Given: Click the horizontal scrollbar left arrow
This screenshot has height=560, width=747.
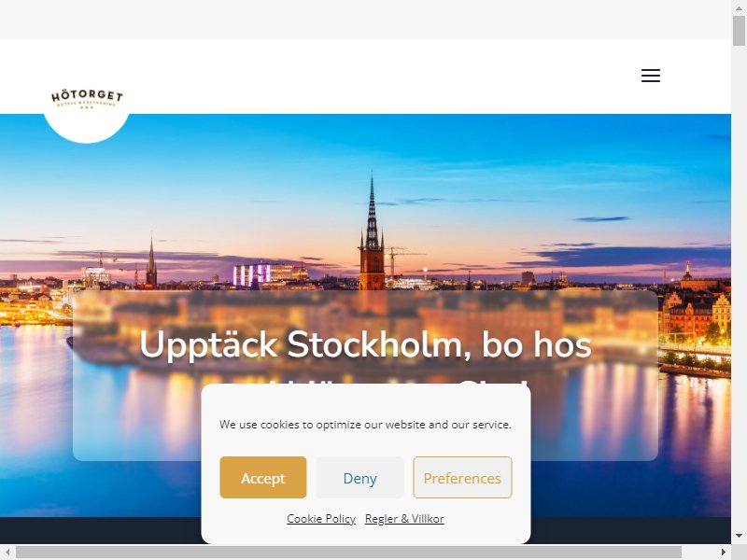Looking at the screenshot, I should pyautogui.click(x=7, y=552).
